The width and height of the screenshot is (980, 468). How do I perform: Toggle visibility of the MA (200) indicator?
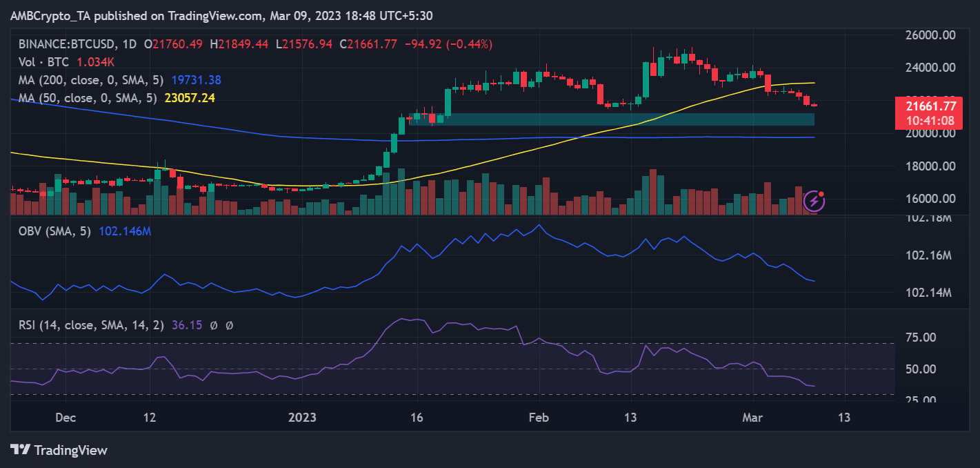point(90,80)
